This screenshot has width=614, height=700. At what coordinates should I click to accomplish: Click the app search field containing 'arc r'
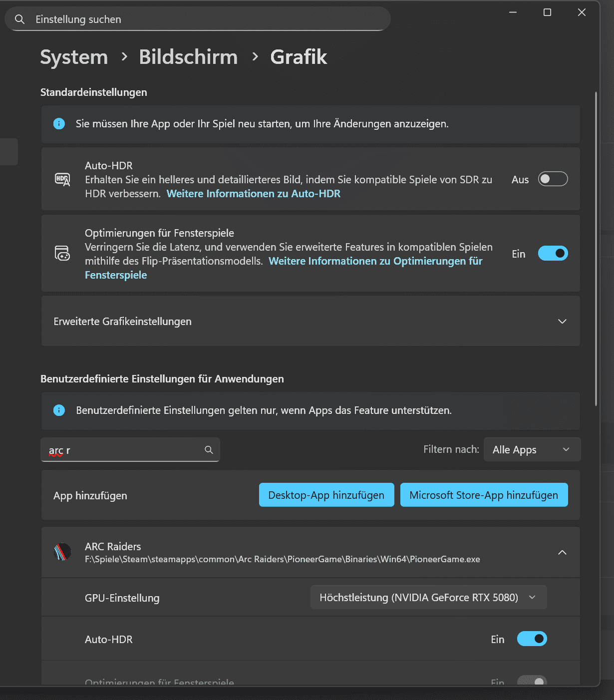pyautogui.click(x=125, y=450)
